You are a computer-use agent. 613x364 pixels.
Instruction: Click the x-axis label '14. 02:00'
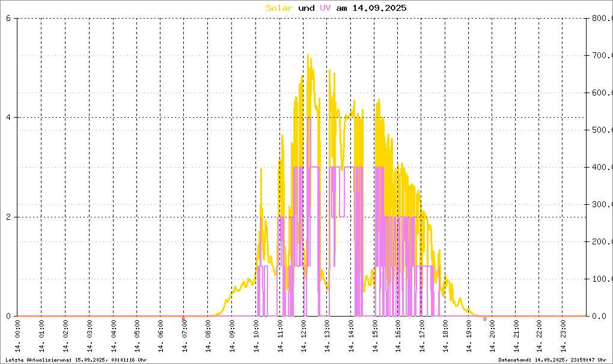pyautogui.click(x=66, y=336)
